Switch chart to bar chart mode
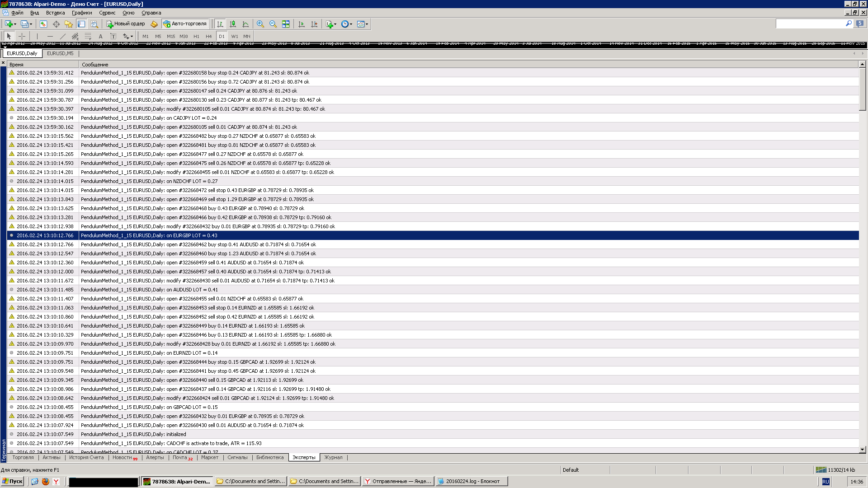Image resolution: width=868 pixels, height=488 pixels. (x=220, y=24)
